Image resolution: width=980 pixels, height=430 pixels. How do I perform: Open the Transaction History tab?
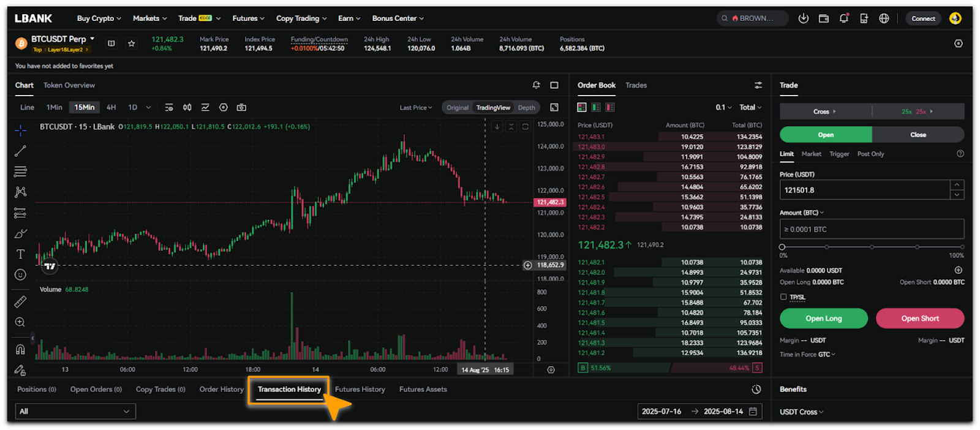tap(289, 389)
